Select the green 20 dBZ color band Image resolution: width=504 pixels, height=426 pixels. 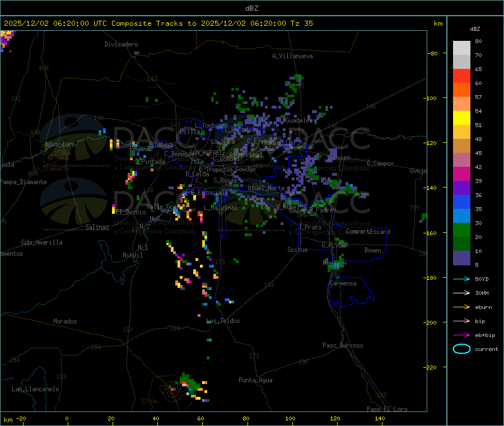tap(461, 230)
